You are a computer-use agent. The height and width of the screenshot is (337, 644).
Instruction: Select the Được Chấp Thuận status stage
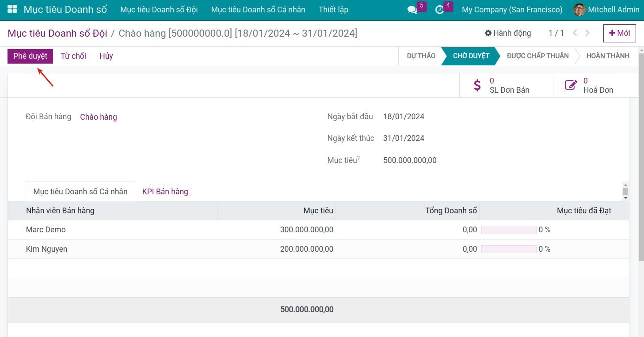(537, 56)
